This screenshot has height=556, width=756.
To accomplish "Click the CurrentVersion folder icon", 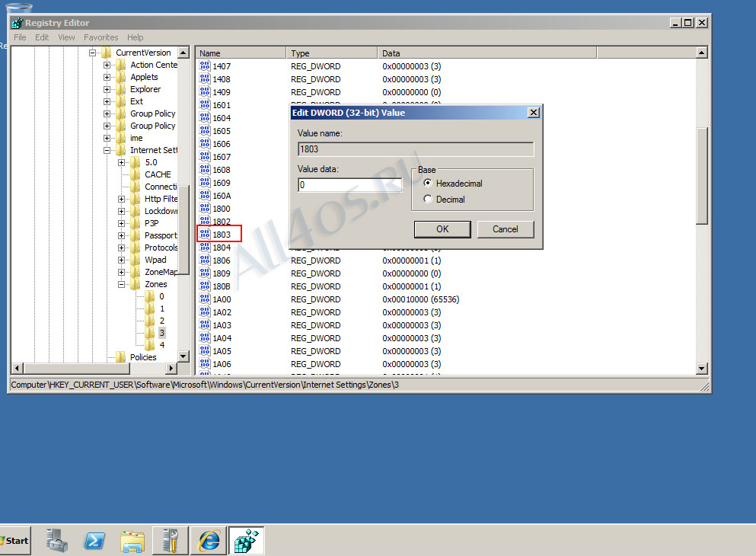I will [107, 53].
